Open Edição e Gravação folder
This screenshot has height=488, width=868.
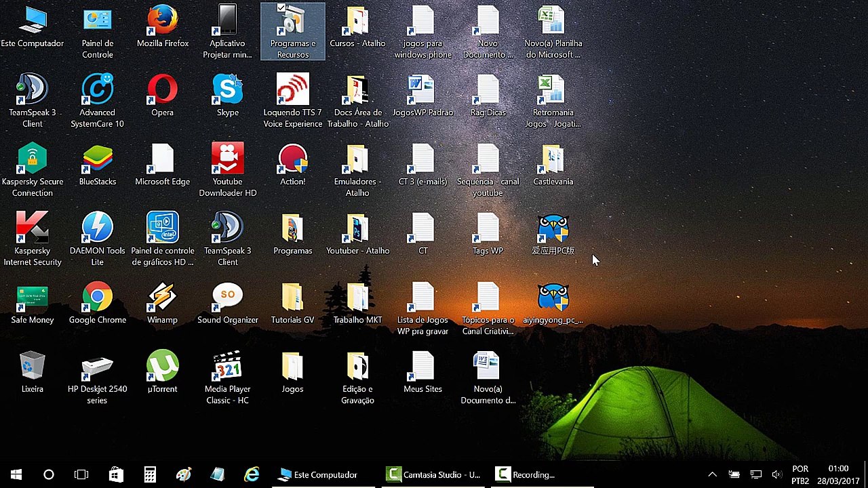tap(357, 378)
